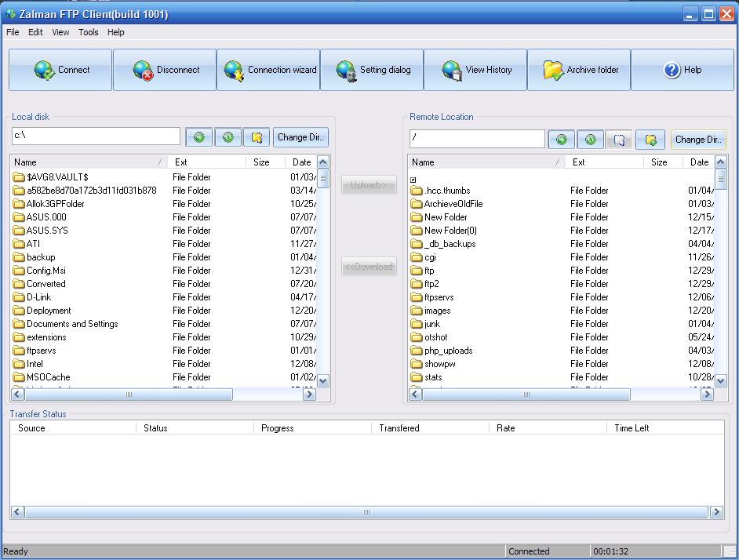This screenshot has height=560, width=739.
Task: Click the right arrow of the local horizontal scrollbar
Action: click(309, 395)
